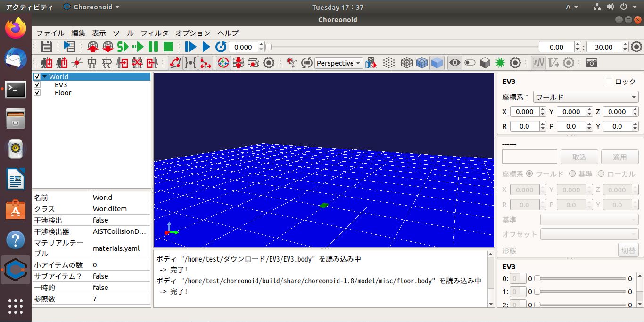The image size is (644, 322).
Task: Switch to wireframe cube rendering
Action: pyautogui.click(x=407, y=63)
